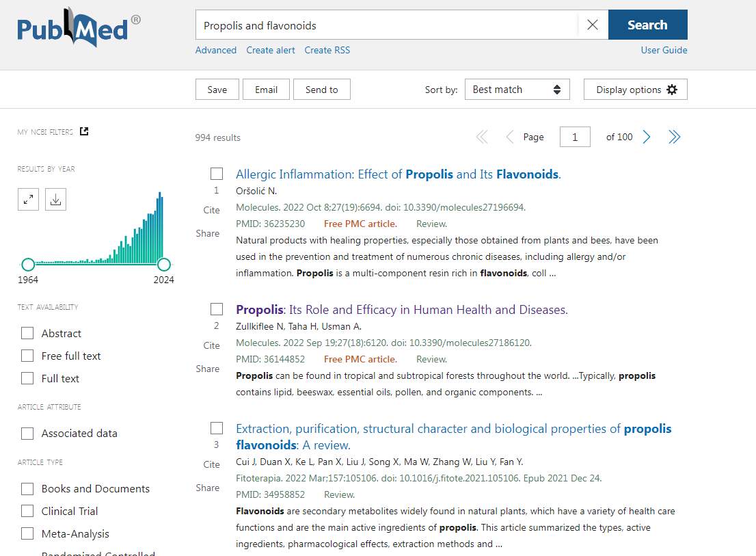
Task: Click the 1964 year slider handle
Action: point(28,265)
